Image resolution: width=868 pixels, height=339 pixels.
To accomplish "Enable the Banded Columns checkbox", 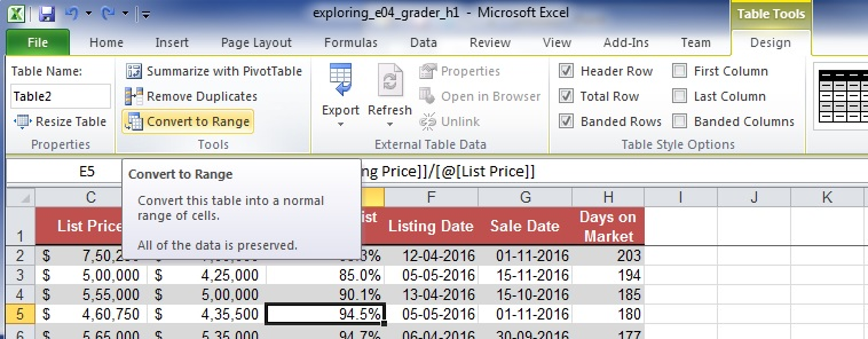I will (x=679, y=121).
